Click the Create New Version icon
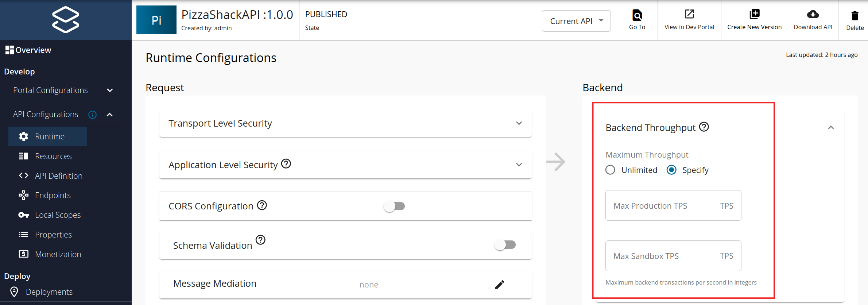This screenshot has width=868, height=305. [x=754, y=15]
